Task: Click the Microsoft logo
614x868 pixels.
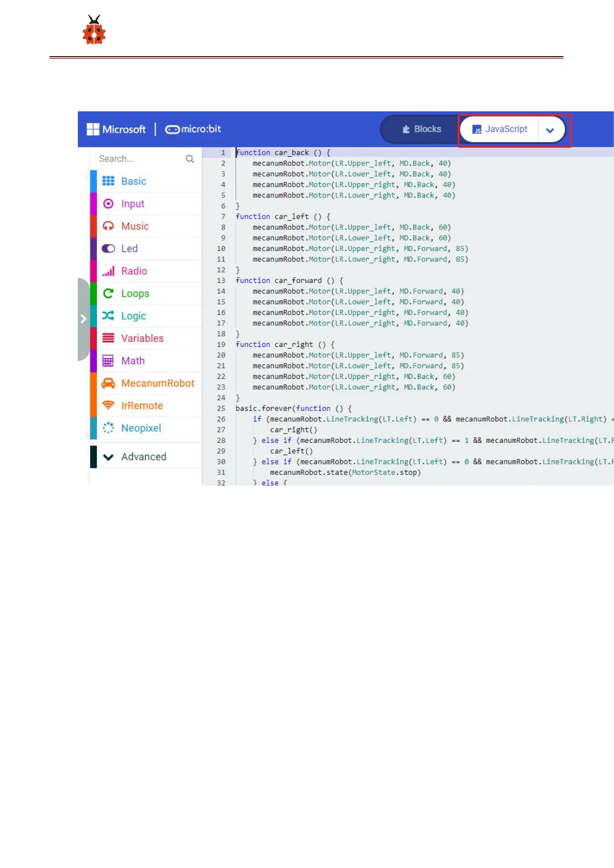Action: (x=117, y=129)
